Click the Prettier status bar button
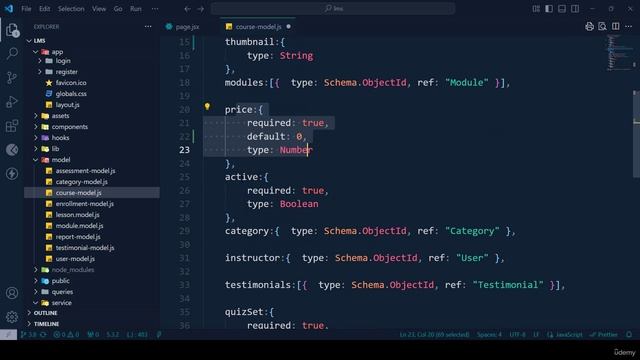Viewport: 640px width, 360px height. pos(604,335)
